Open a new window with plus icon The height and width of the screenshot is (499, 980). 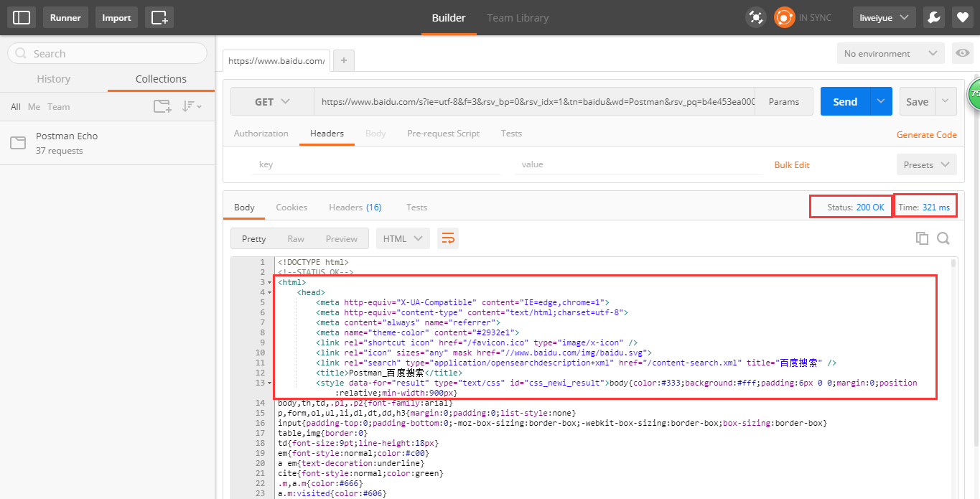coord(159,17)
